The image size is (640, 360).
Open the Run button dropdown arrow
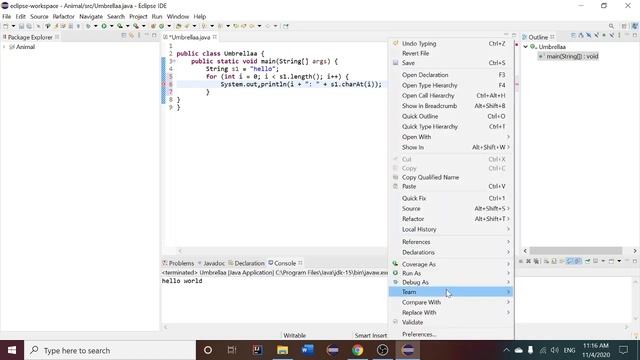(x=111, y=26)
